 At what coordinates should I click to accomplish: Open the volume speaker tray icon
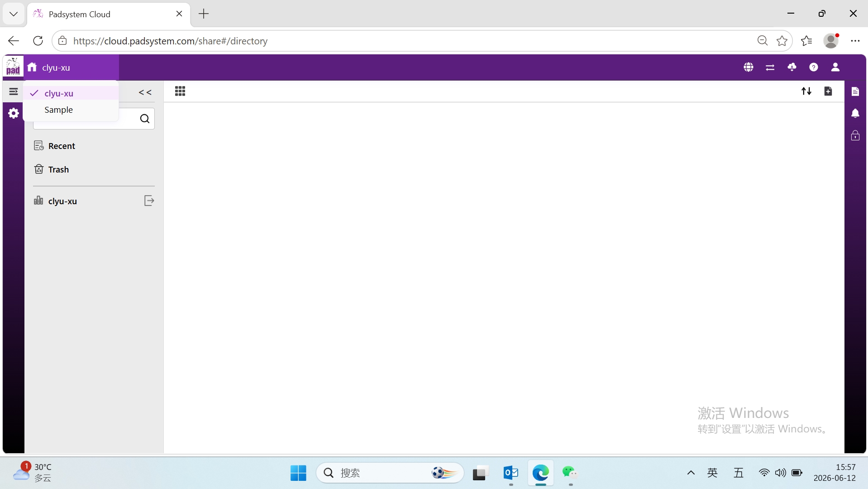coord(780,473)
